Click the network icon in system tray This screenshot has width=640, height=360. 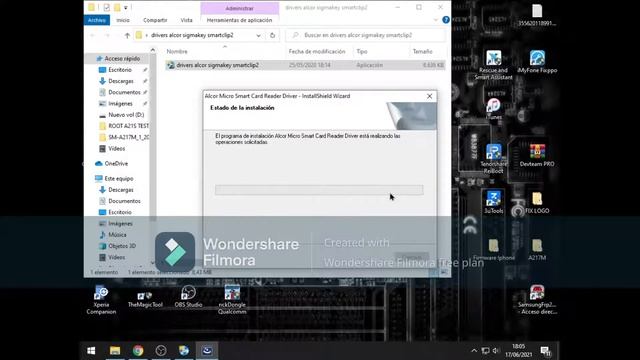tap(485, 351)
